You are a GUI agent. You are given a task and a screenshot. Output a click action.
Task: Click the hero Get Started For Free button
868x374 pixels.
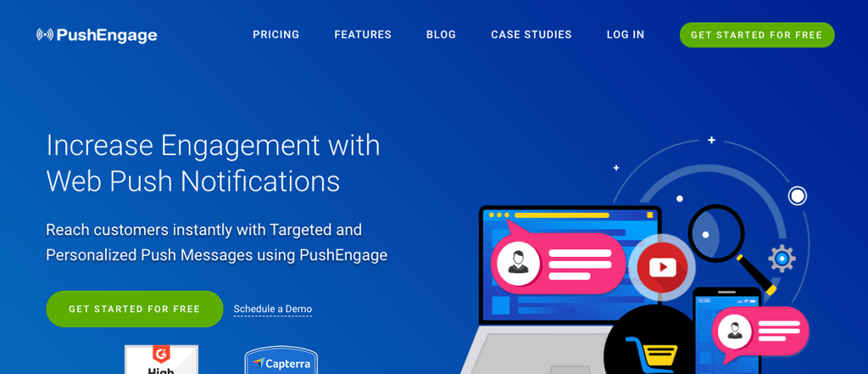click(x=135, y=309)
